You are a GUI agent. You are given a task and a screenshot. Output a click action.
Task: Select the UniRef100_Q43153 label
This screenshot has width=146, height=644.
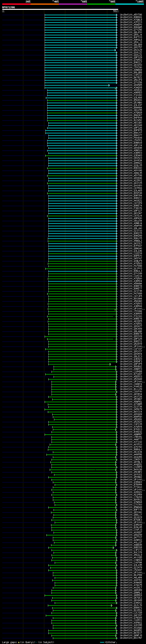point(131,65)
